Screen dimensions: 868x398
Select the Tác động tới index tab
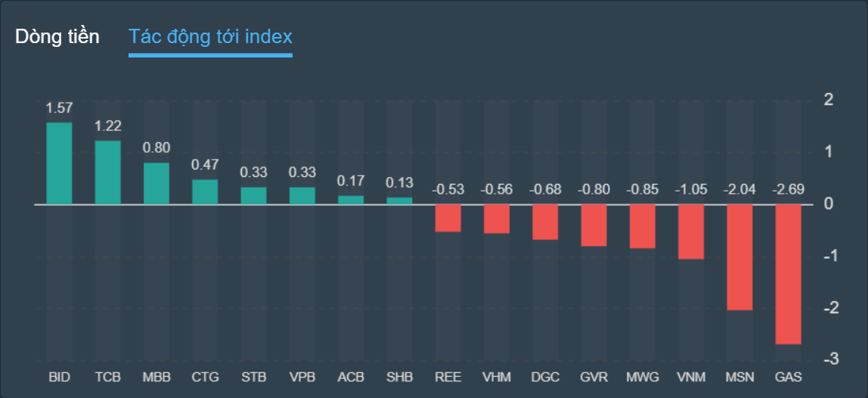[x=210, y=36]
